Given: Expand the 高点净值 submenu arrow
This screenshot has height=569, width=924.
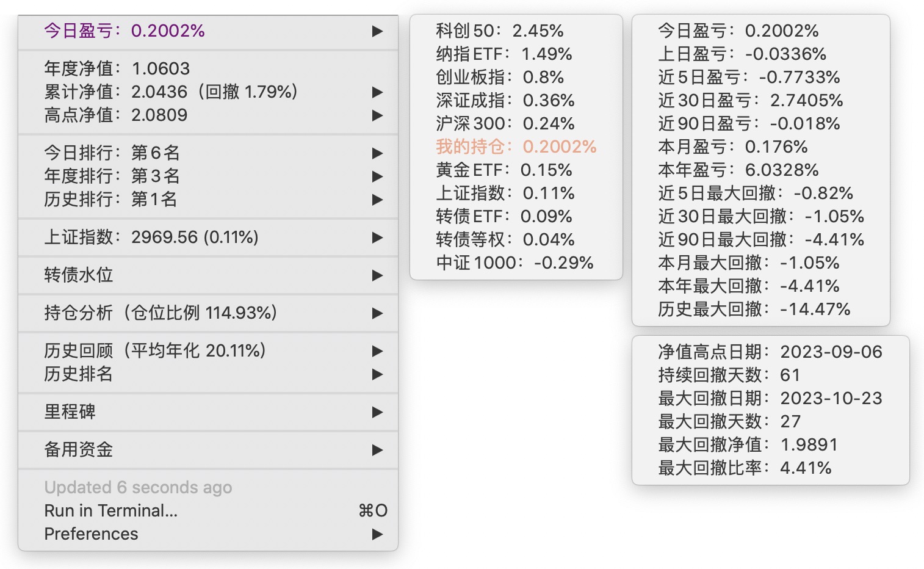Looking at the screenshot, I should (377, 115).
